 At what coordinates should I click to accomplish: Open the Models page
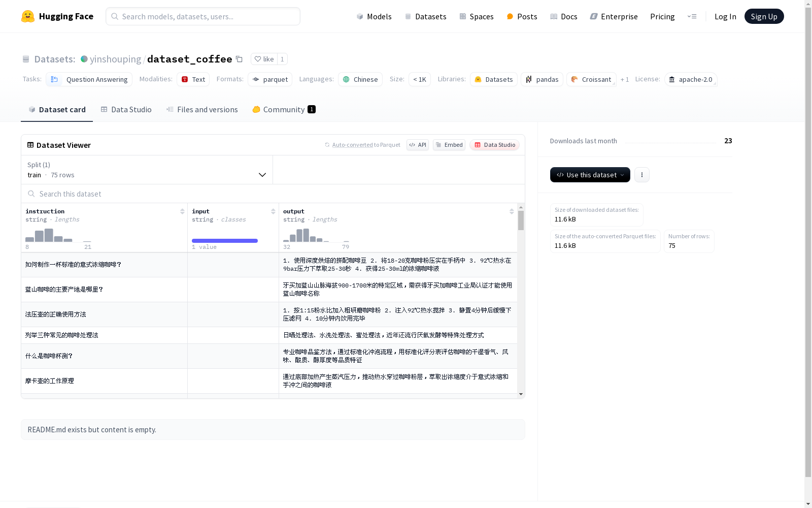click(374, 16)
